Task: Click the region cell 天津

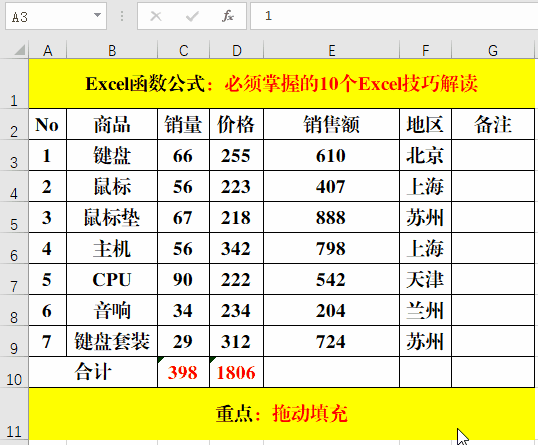Action: (425, 279)
